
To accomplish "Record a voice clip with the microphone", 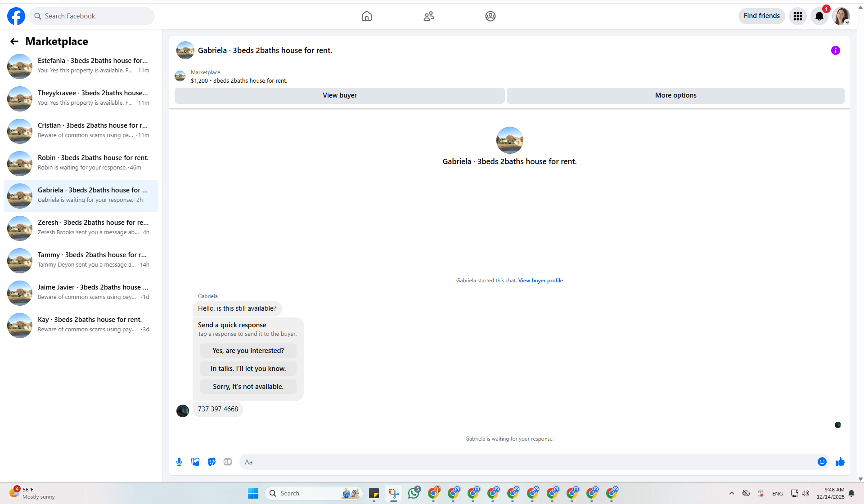I will [179, 462].
